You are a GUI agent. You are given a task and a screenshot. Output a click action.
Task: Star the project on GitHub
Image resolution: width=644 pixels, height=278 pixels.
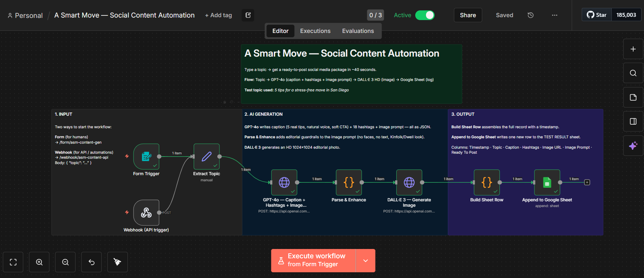point(597,15)
